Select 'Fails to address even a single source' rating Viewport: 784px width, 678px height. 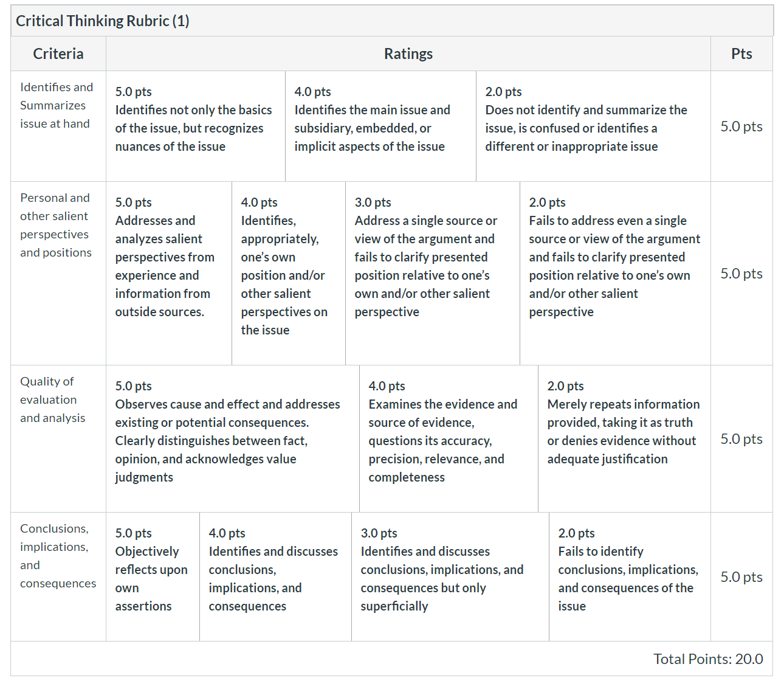pos(615,273)
